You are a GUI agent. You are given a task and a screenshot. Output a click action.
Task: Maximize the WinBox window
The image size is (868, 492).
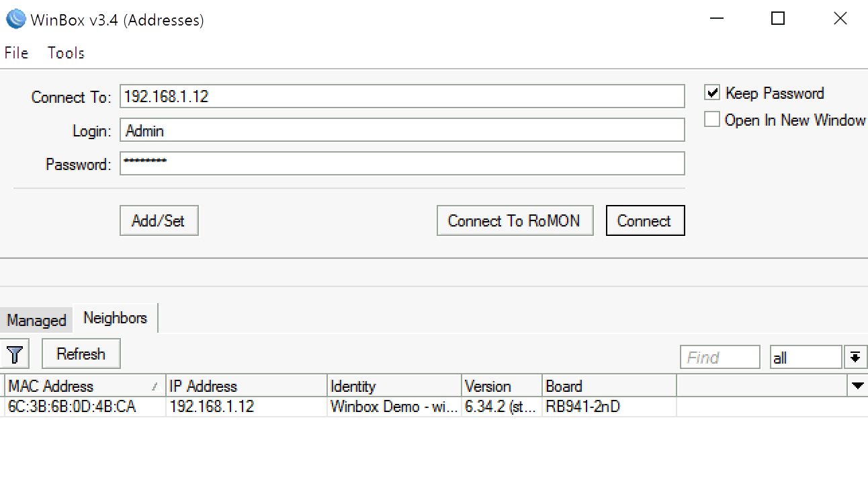778,19
